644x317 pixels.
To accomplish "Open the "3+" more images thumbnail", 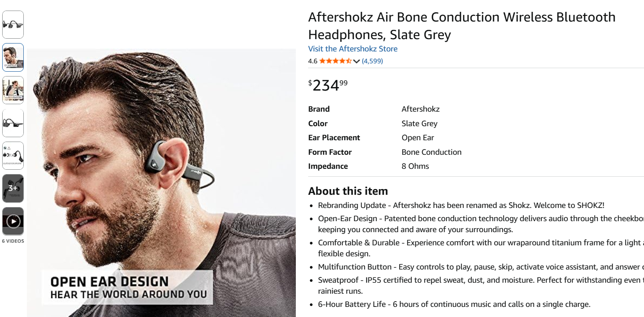I will [13, 188].
